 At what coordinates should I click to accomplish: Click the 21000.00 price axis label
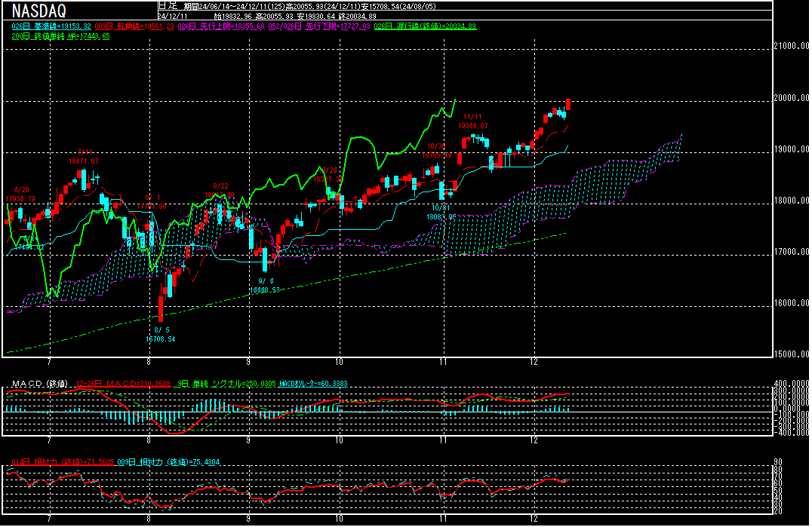point(792,46)
